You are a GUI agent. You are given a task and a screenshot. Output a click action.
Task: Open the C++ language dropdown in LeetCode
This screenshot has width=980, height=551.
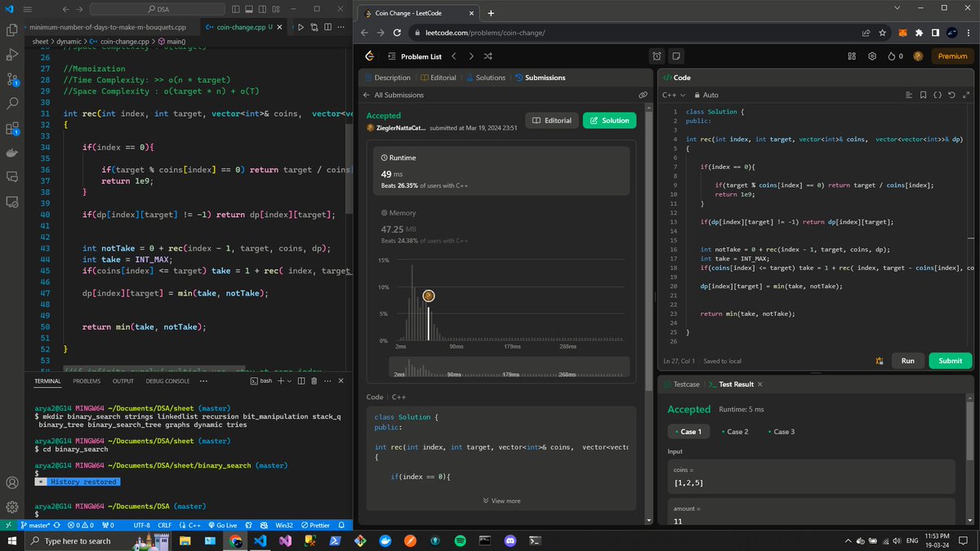(673, 95)
